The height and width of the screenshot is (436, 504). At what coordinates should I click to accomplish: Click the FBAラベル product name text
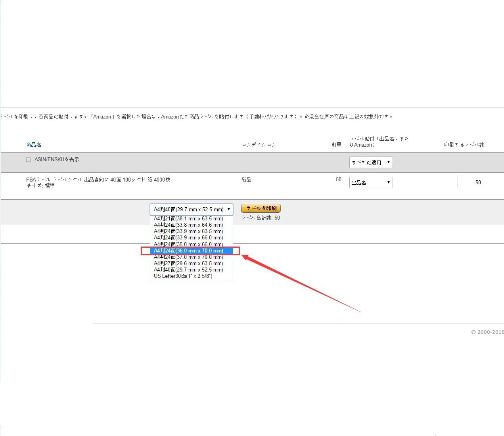(98, 180)
